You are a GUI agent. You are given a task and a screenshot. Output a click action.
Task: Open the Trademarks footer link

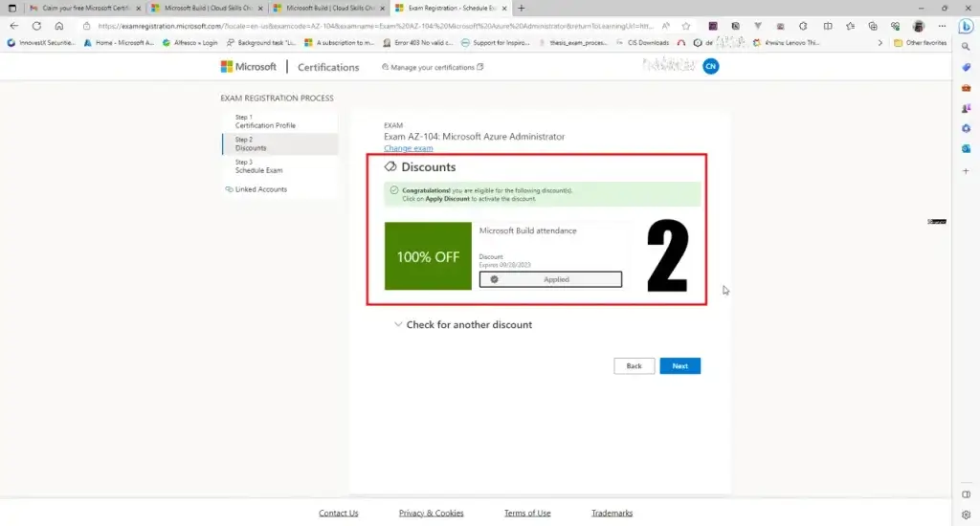pyautogui.click(x=612, y=513)
